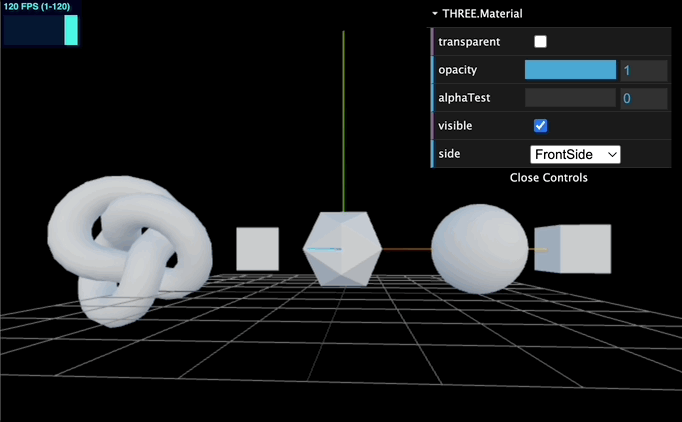Collapse the THREE.Material folder arrow
This screenshot has width=682, height=422.
tap(435, 13)
